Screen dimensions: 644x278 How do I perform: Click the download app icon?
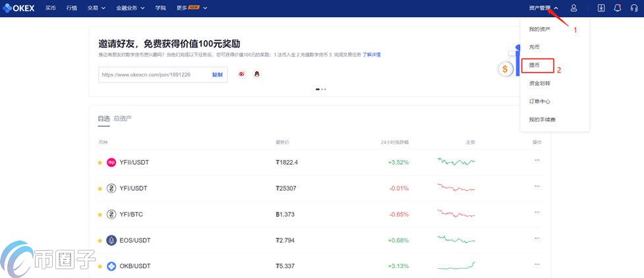600,8
